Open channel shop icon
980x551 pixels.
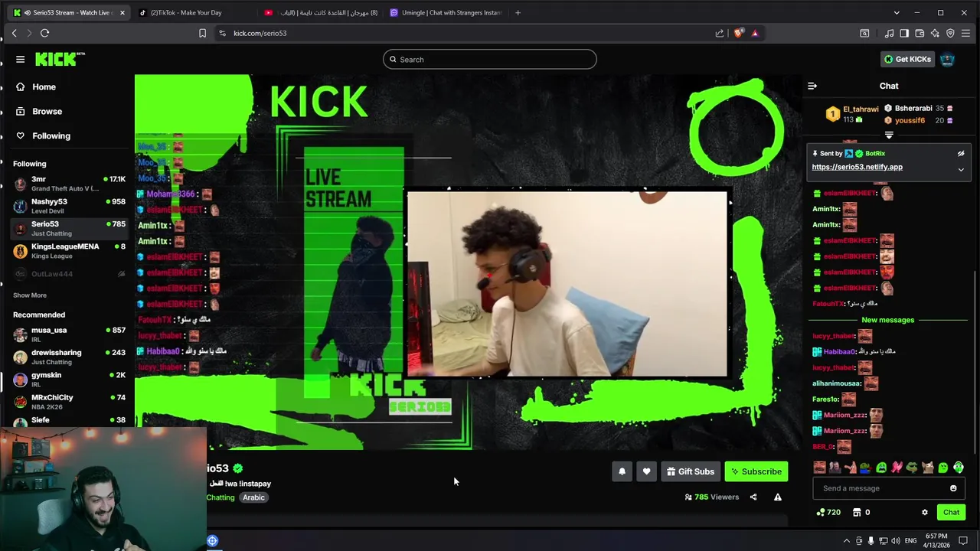857,513
